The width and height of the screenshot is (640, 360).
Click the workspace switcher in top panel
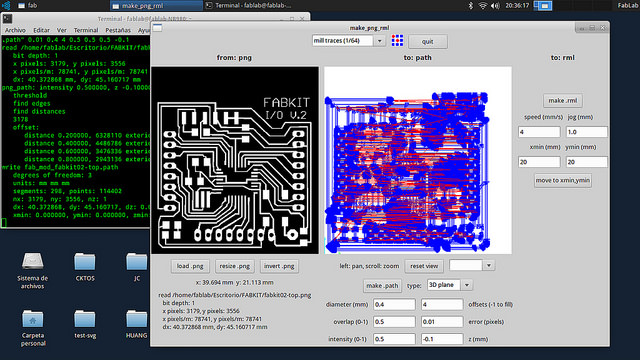pyautogui.click(x=543, y=5)
